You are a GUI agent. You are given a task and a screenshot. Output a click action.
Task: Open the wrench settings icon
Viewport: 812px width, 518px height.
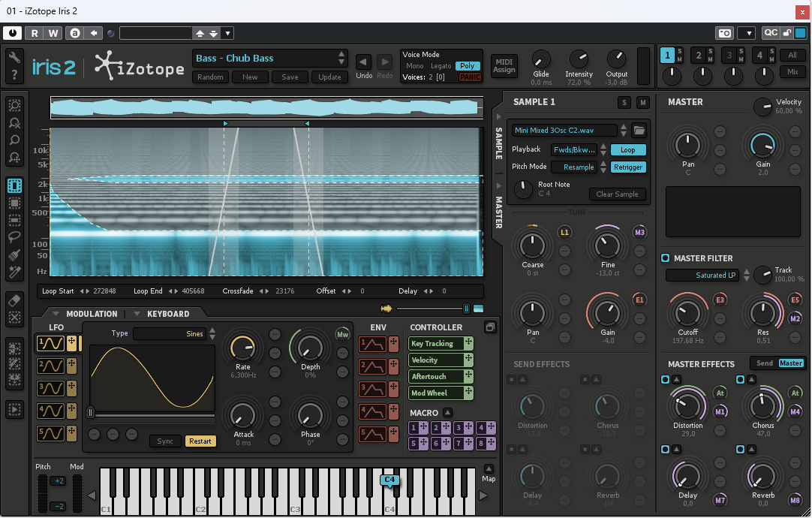(x=14, y=57)
